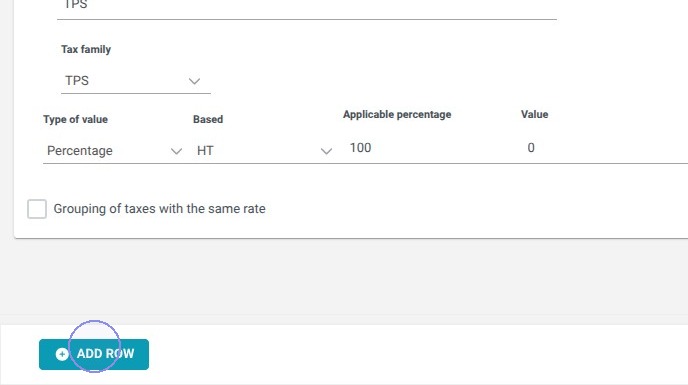Click the 'Tax family' label

(x=86, y=50)
